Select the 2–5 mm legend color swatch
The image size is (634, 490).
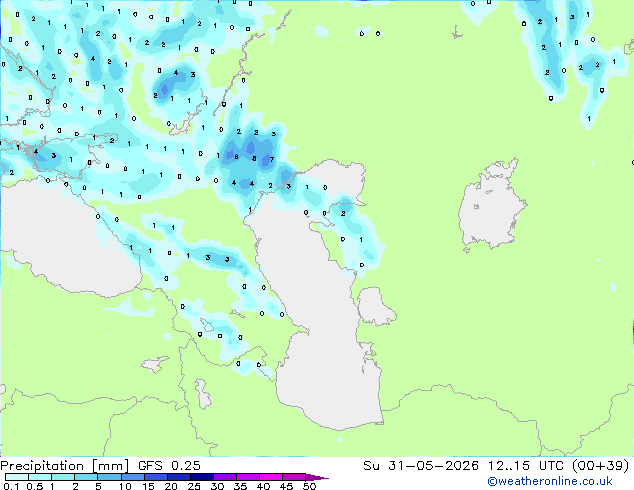[x=86, y=477]
